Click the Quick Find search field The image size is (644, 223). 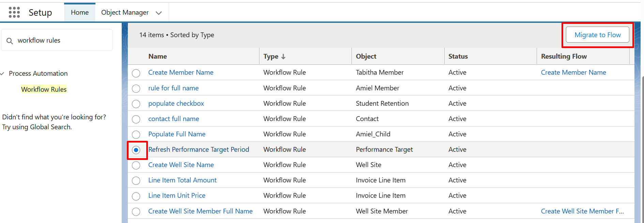click(57, 40)
